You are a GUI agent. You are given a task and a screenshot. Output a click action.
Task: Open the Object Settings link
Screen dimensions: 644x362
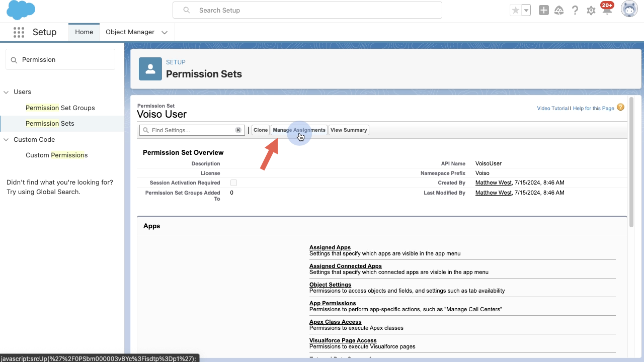(330, 285)
